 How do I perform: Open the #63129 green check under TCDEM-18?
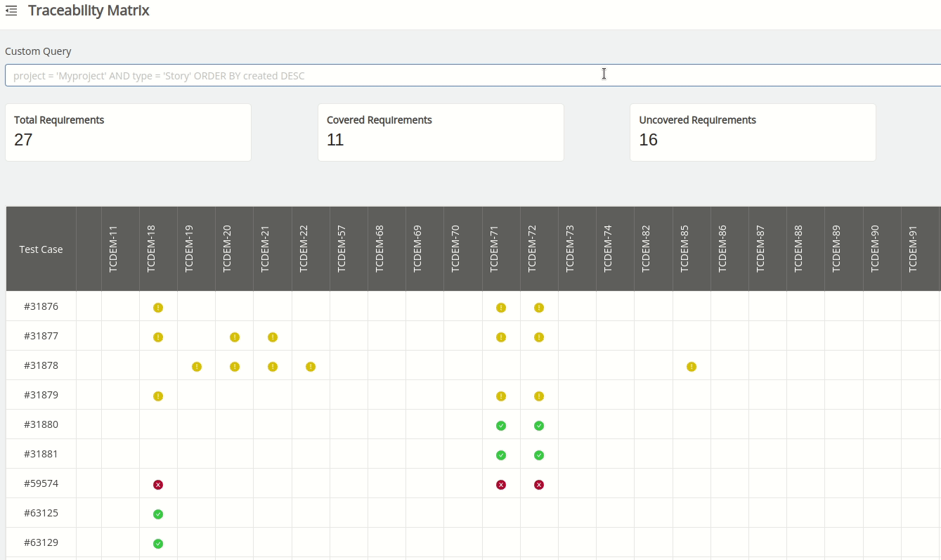pos(158,544)
